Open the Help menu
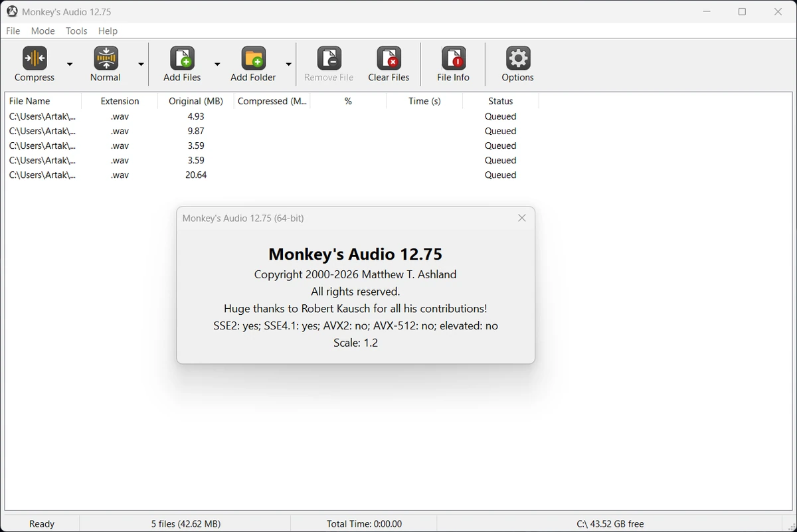 [x=108, y=31]
